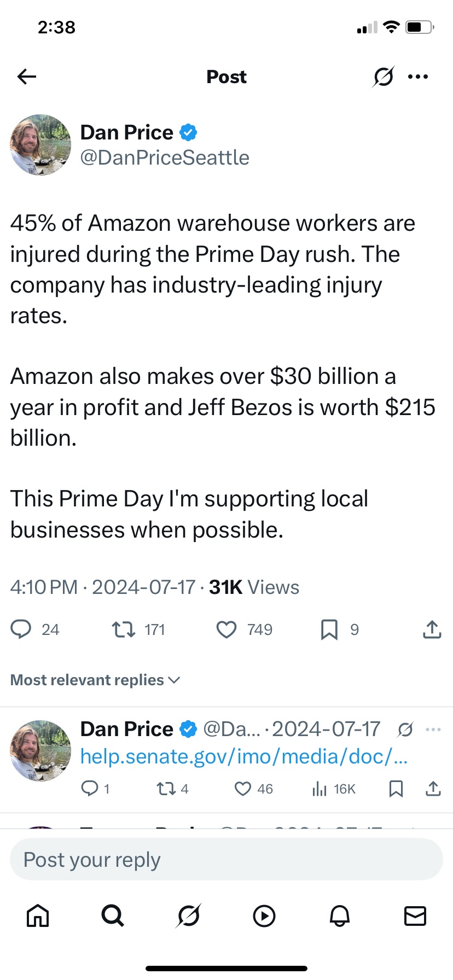Viewport: 453px width, 980px height.
Task: Tap the back arrow at top left
Action: point(26,77)
